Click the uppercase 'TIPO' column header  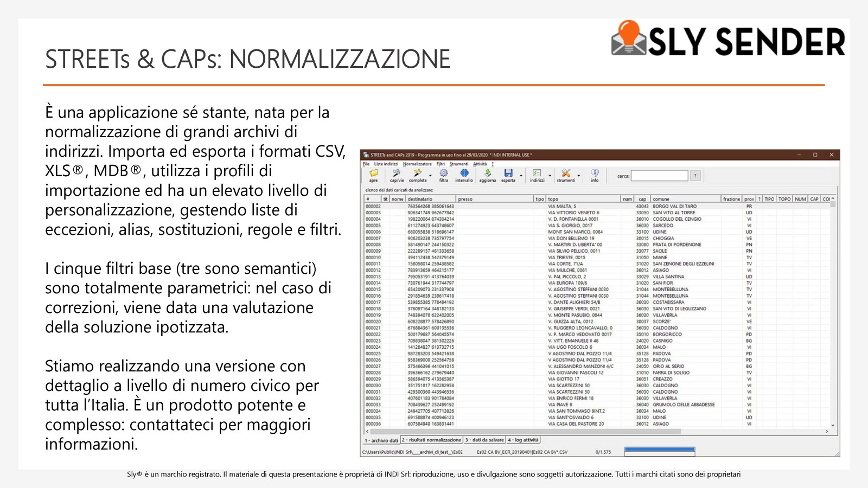(769, 199)
